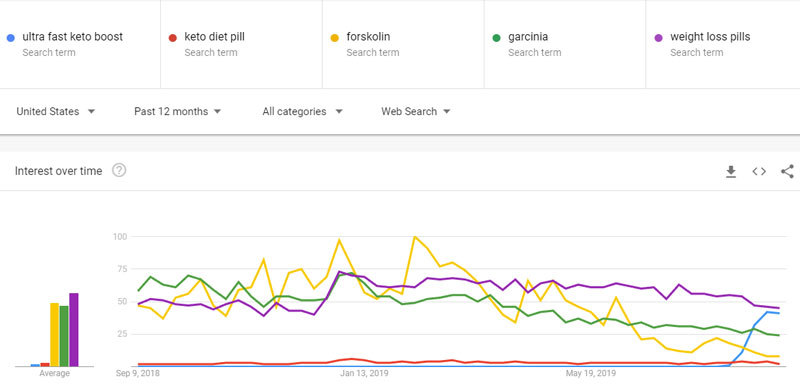The image size is (800, 385).
Task: Click the red dot for keto diet pill
Action: point(172,38)
